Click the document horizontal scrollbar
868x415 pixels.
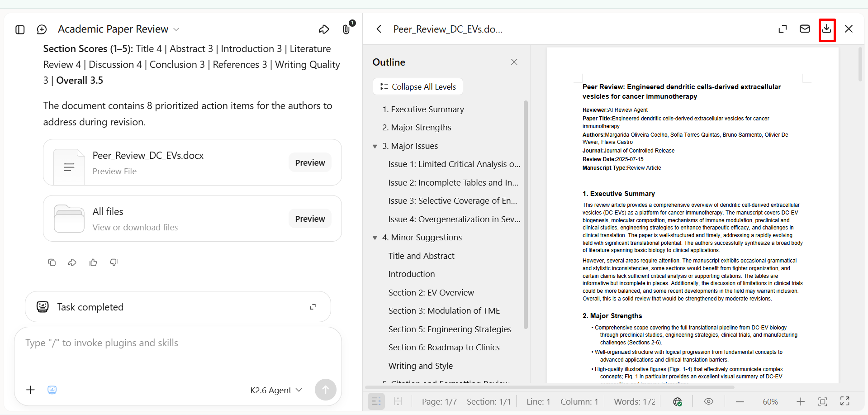[x=550, y=387]
